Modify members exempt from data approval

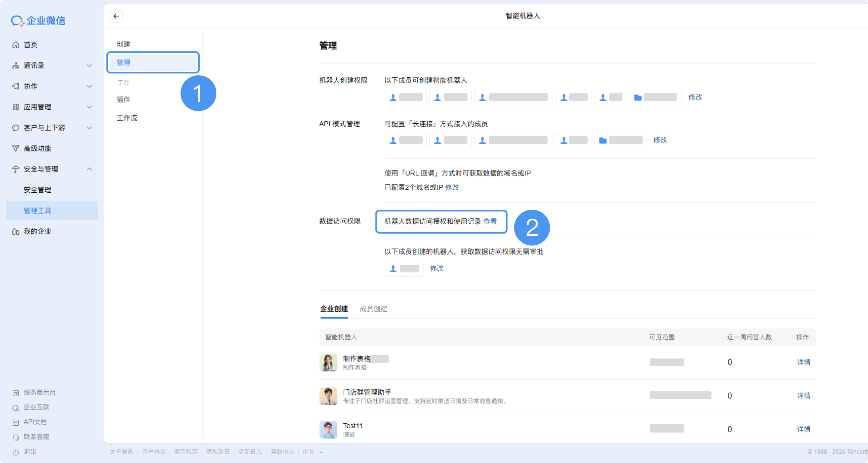click(437, 268)
